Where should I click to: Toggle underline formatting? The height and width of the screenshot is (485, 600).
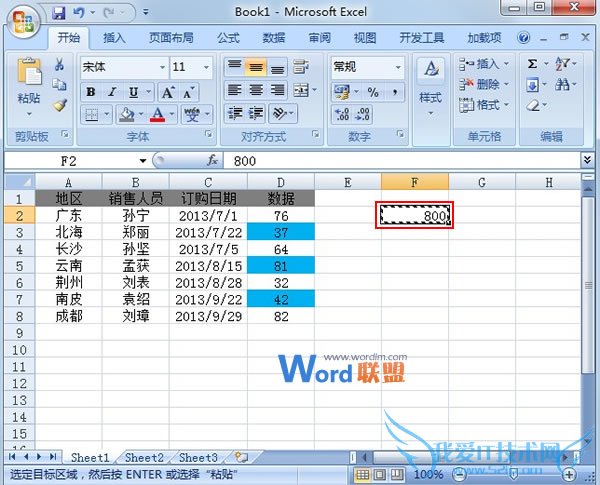click(x=133, y=92)
